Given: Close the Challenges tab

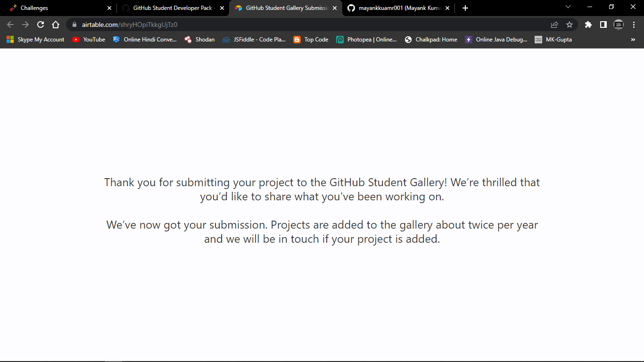Looking at the screenshot, I should (x=109, y=8).
